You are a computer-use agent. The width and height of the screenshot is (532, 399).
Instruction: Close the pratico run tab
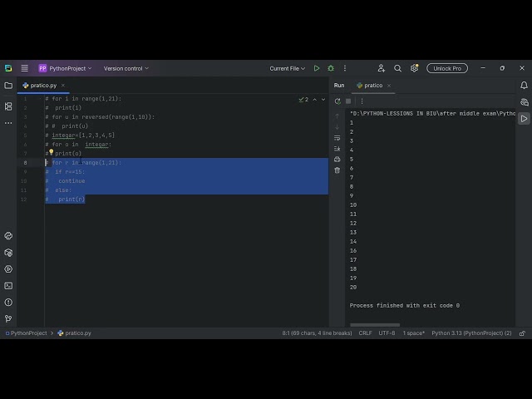(x=389, y=86)
